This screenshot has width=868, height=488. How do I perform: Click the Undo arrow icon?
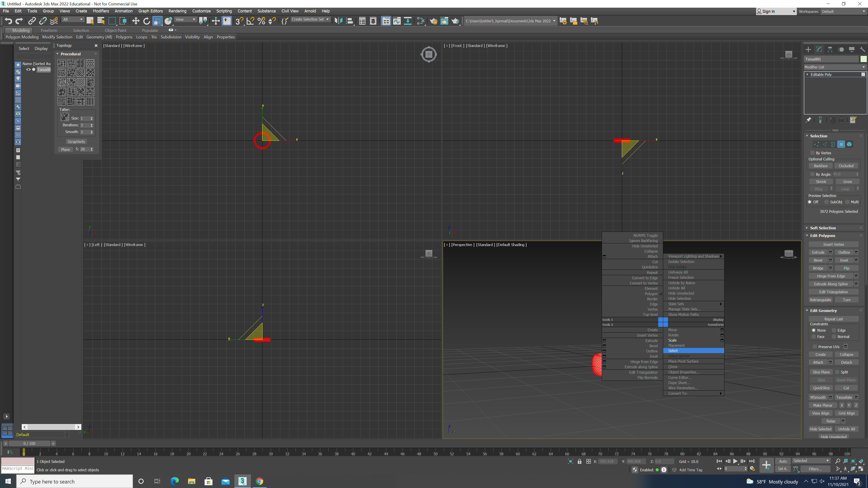click(8, 21)
